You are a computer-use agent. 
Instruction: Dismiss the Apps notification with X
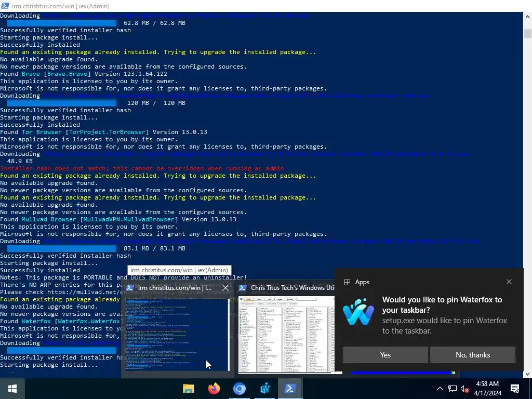pyautogui.click(x=509, y=282)
